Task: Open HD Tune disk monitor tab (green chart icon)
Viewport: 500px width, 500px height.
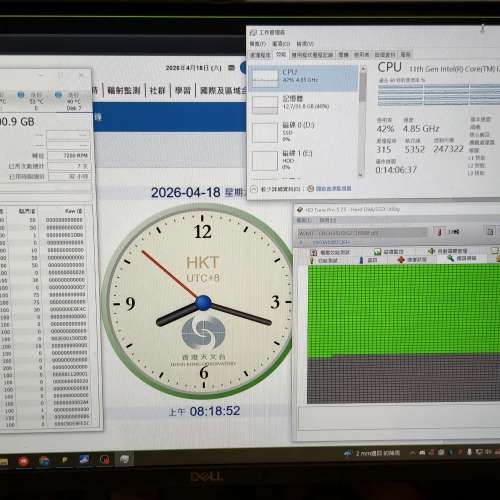Action: coord(388,252)
